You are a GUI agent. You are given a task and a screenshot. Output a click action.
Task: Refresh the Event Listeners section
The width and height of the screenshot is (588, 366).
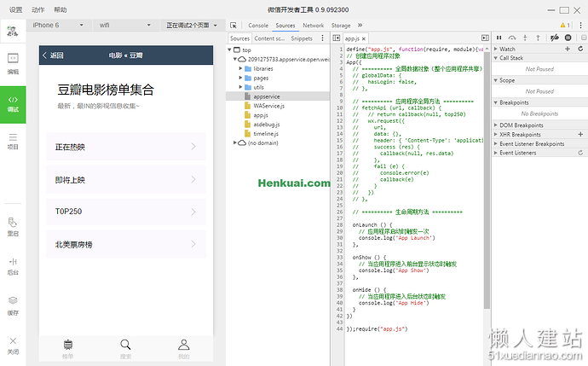[x=580, y=153]
